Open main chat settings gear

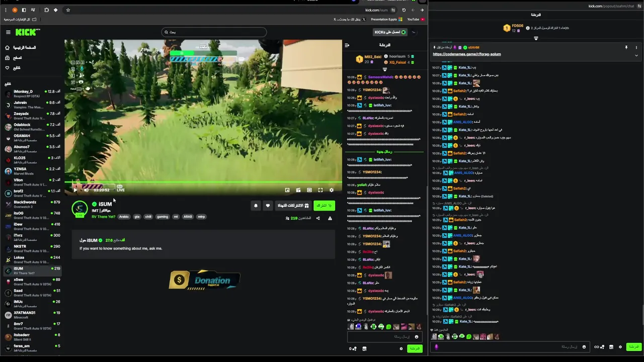coord(401,348)
